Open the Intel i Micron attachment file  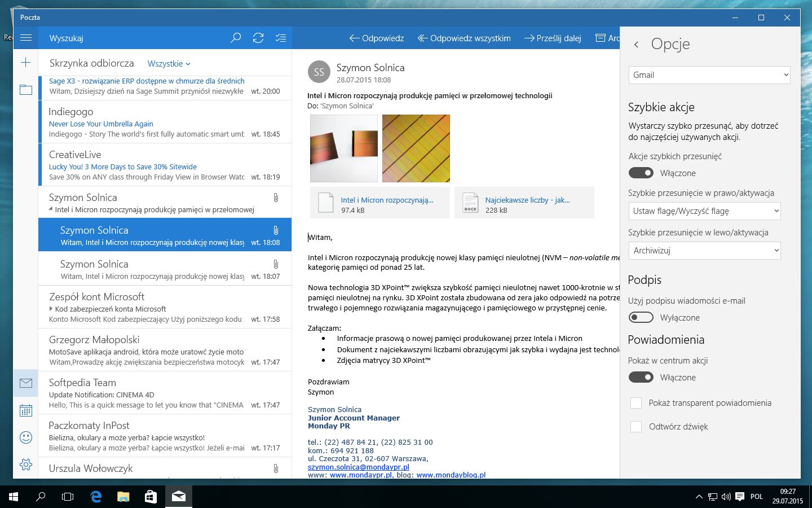(380, 203)
